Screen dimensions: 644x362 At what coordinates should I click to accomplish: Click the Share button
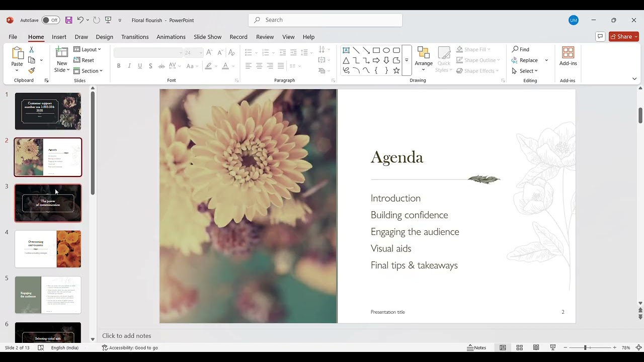pyautogui.click(x=624, y=36)
